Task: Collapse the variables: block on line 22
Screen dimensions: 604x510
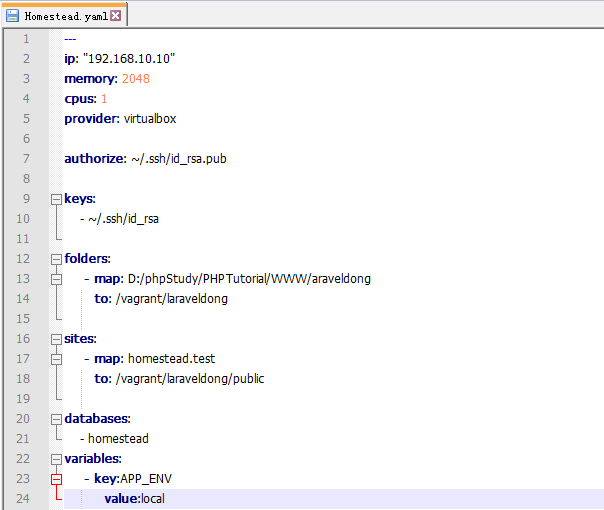Action: (56, 459)
